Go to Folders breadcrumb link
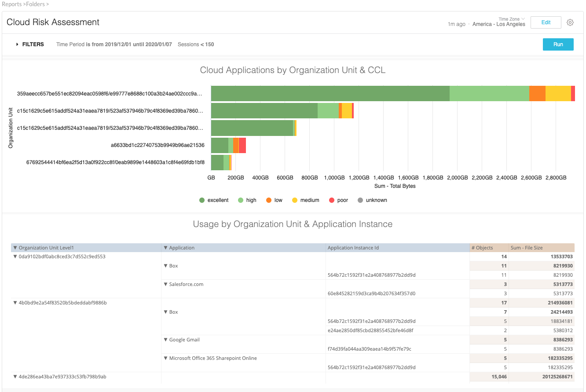 (36, 4)
